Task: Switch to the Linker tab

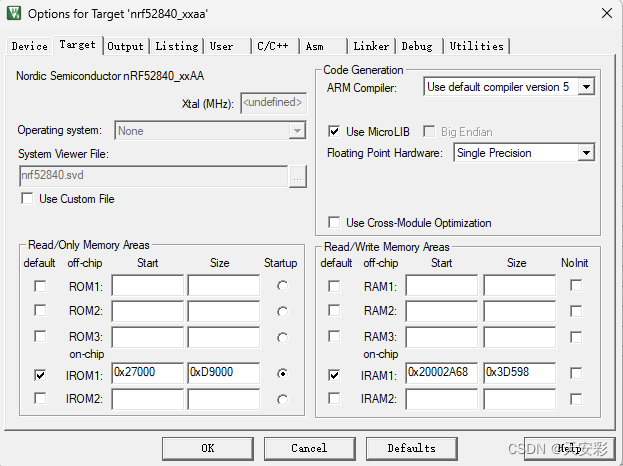Action: [x=371, y=46]
